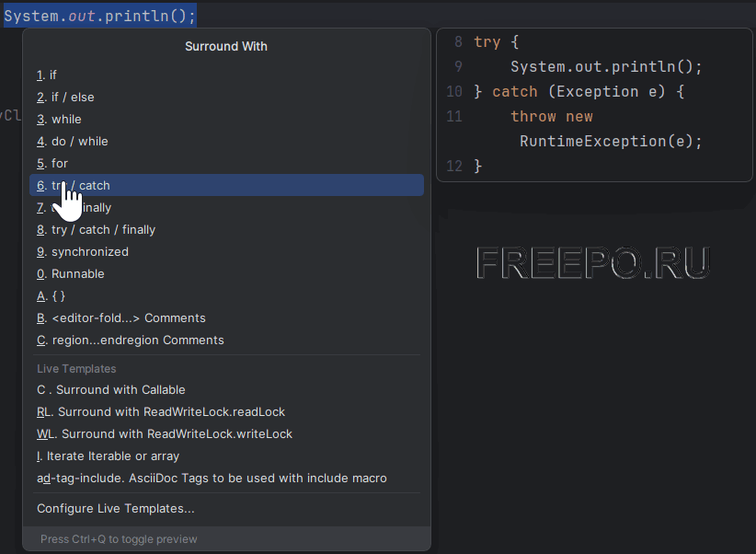Image resolution: width=756 pixels, height=554 pixels.
Task: Select the 'if' surround option
Action: pyautogui.click(x=47, y=75)
